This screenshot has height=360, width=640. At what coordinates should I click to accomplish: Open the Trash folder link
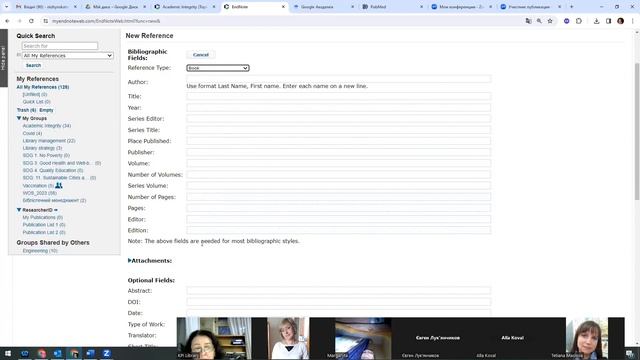[26, 110]
